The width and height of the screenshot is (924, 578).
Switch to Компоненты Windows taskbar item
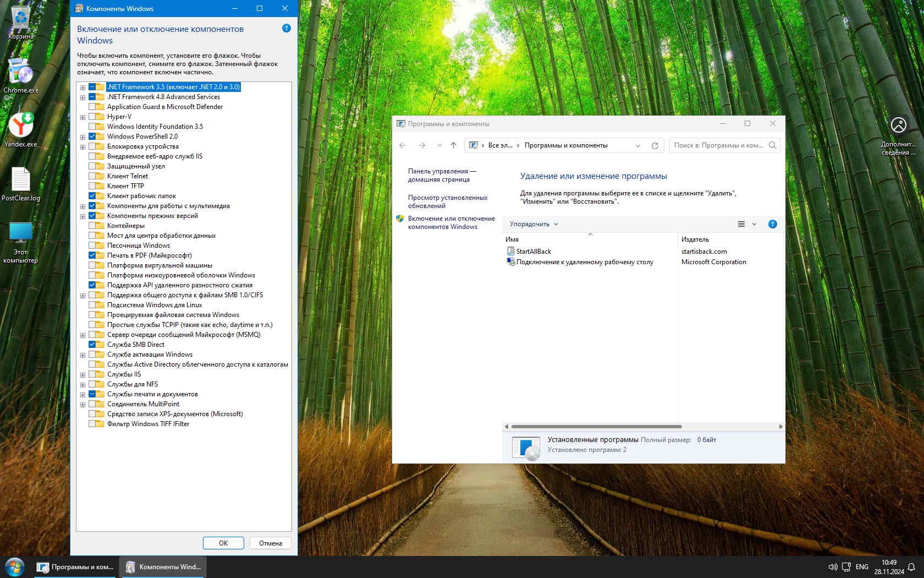pyautogui.click(x=163, y=566)
